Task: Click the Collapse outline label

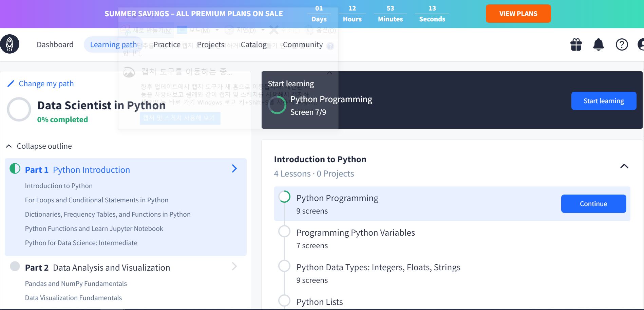Action: (x=44, y=146)
